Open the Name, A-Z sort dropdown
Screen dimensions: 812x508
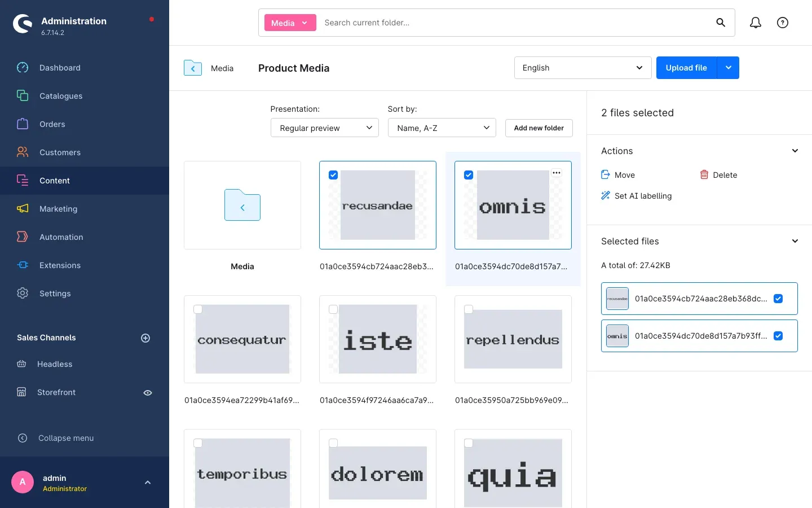pos(442,128)
